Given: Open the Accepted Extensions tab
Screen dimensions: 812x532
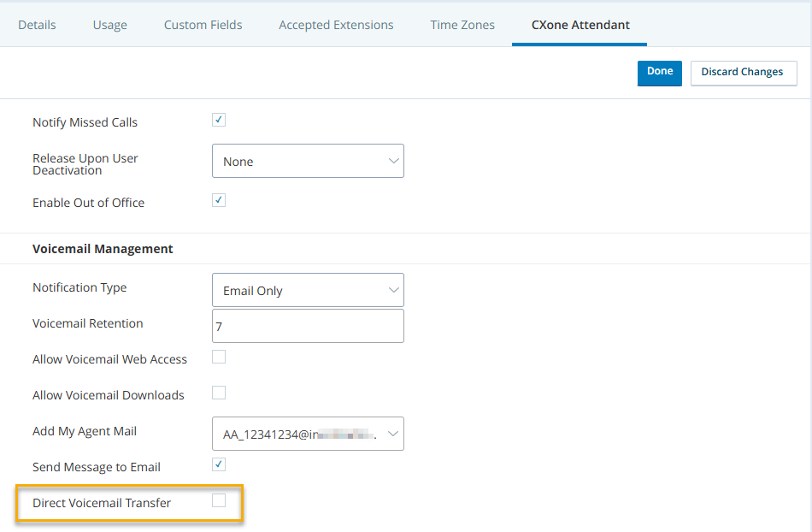Looking at the screenshot, I should pos(336,25).
